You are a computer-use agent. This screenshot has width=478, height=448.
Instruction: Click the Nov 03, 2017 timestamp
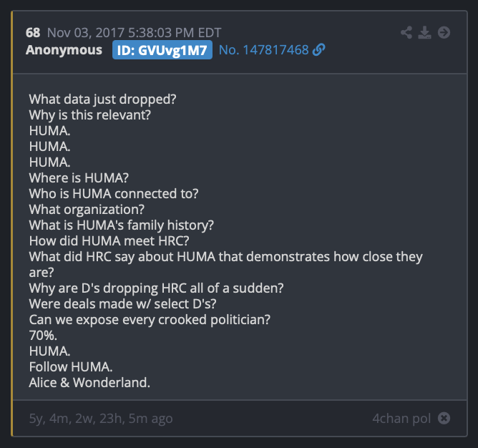[x=134, y=33]
